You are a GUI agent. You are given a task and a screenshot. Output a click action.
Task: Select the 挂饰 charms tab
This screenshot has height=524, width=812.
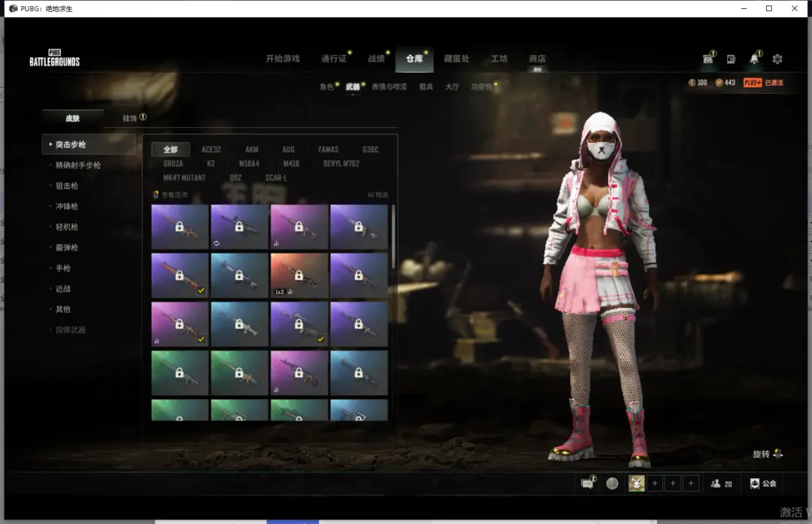point(130,118)
